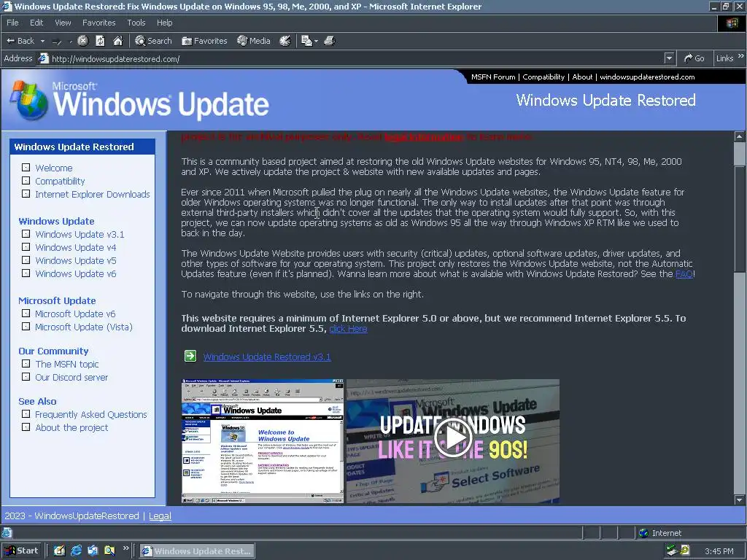Open Windows Update v3.1 sidebar link
The image size is (747, 560).
pos(80,234)
